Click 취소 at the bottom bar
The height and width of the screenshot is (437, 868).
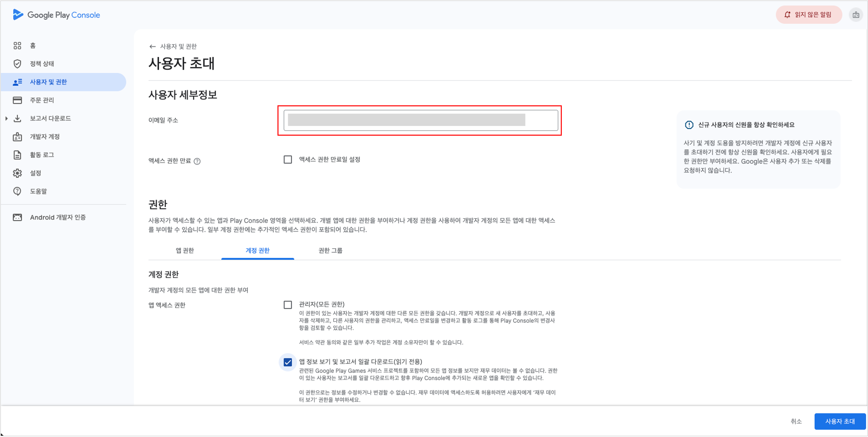click(796, 421)
